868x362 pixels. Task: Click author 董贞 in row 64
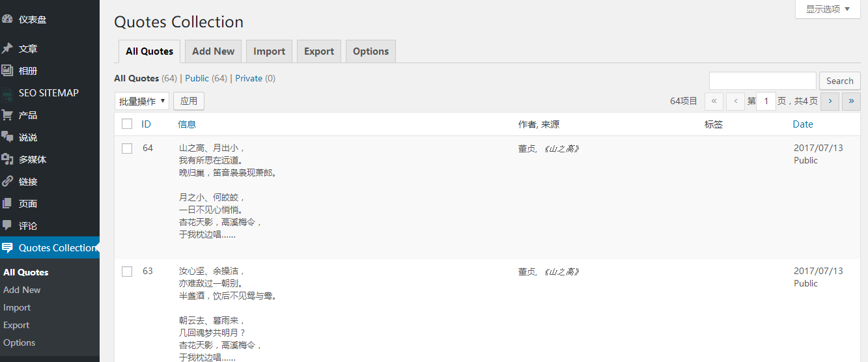tap(527, 148)
